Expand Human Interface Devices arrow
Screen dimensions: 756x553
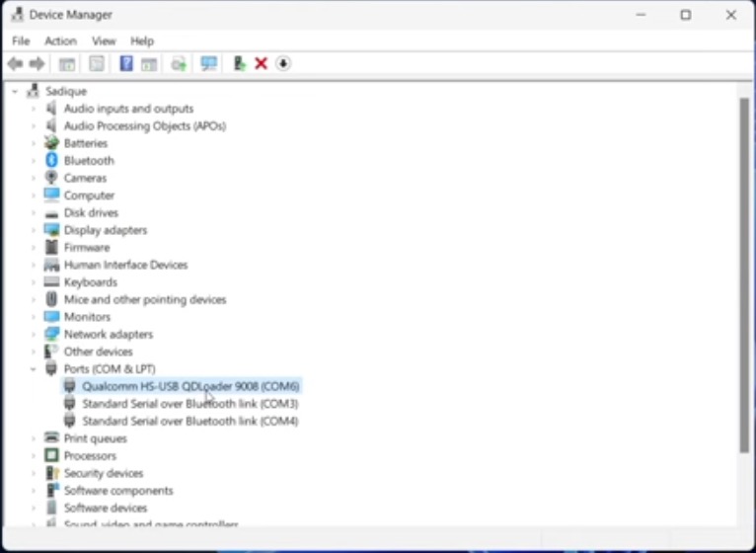(34, 265)
